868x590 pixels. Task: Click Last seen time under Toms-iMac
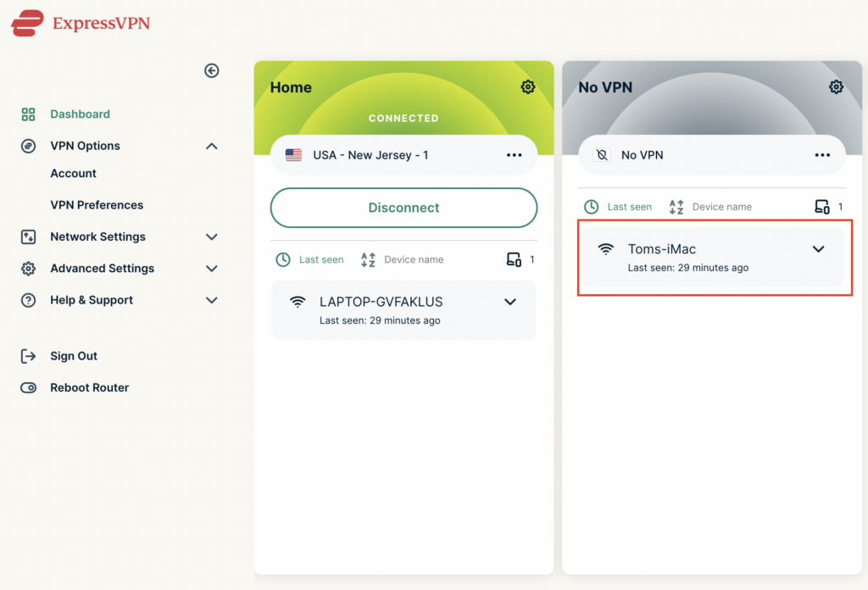click(x=688, y=268)
